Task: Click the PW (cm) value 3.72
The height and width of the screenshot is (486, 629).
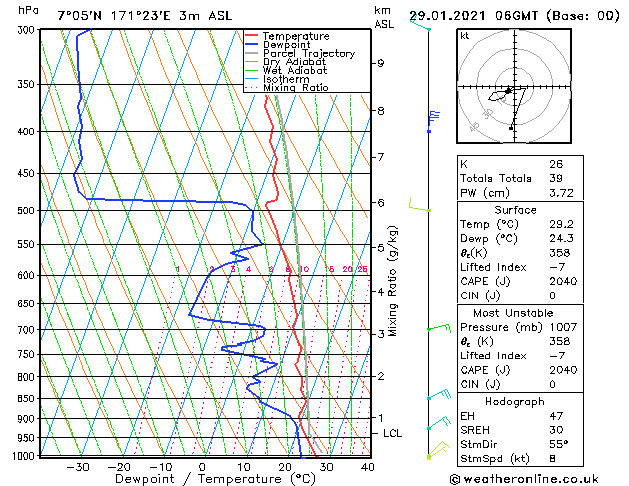Action: point(562,193)
